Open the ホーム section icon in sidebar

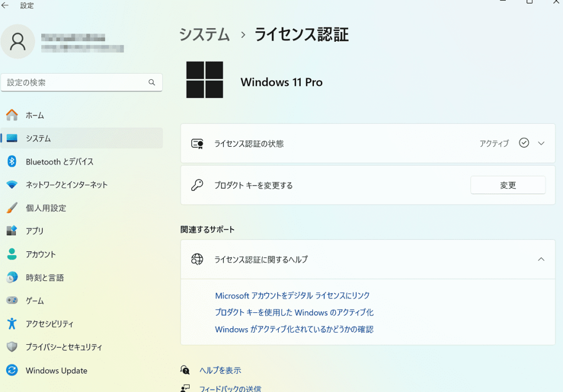[x=13, y=115]
